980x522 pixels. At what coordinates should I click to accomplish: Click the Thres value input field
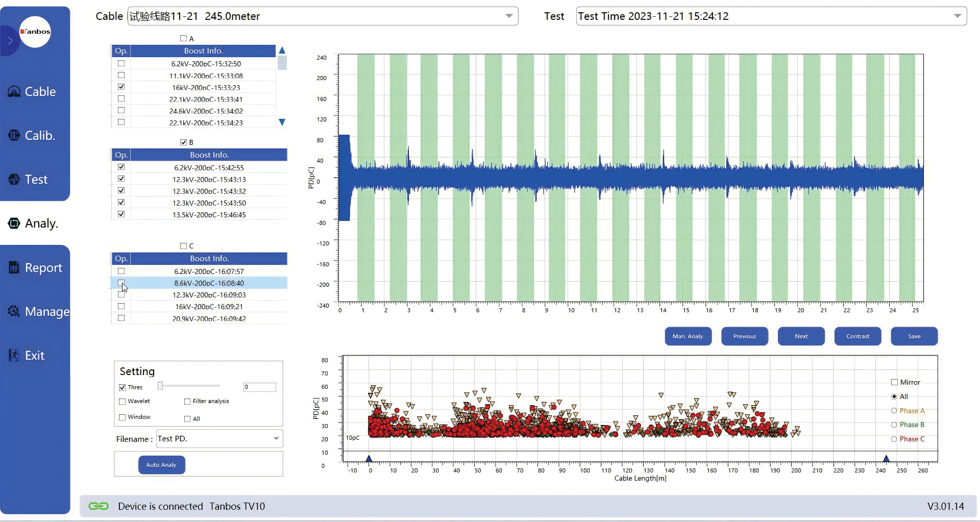[259, 387]
